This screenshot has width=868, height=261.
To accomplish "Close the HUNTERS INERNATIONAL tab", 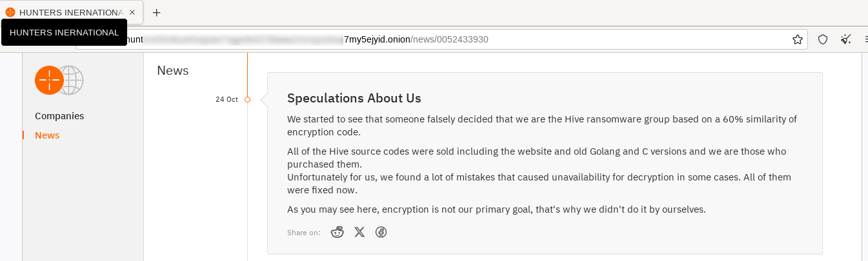I will point(132,12).
